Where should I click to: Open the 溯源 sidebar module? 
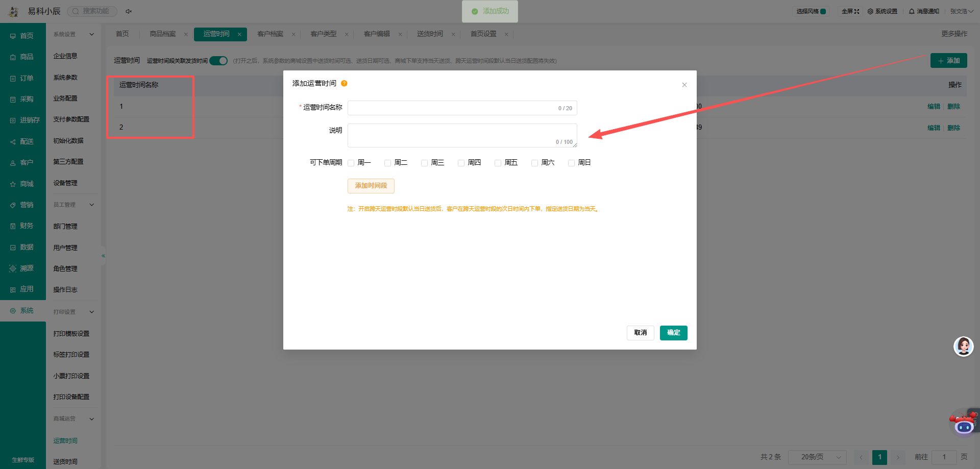[22, 268]
